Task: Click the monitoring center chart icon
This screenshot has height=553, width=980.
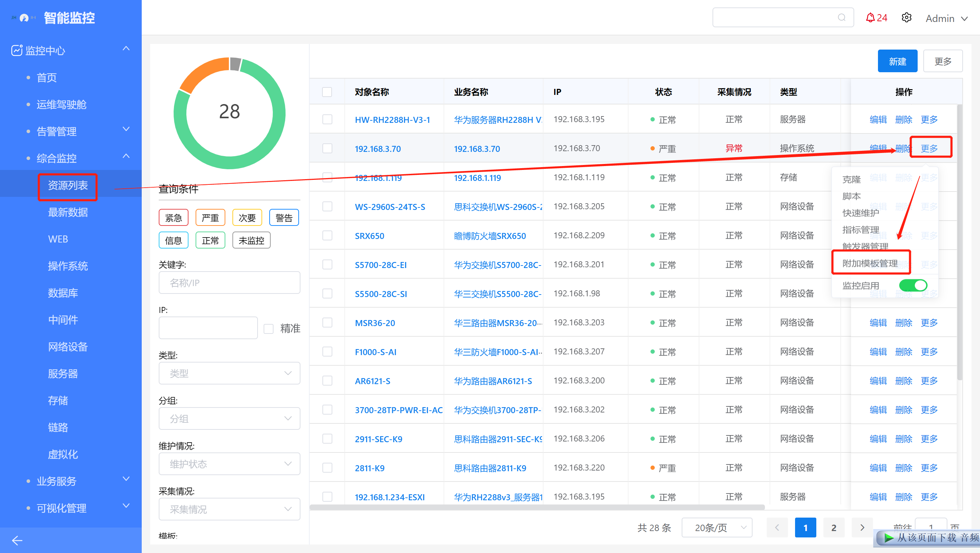Action: (x=17, y=50)
